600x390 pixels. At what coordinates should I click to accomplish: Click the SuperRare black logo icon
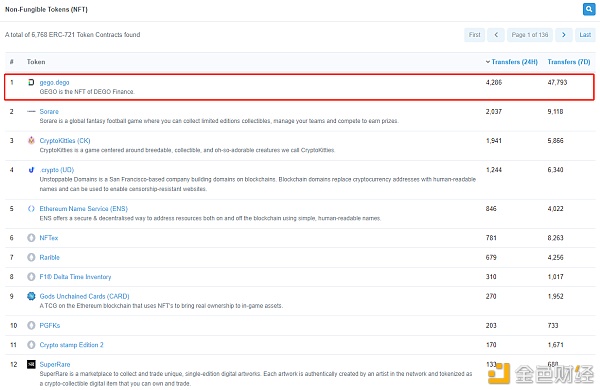click(31, 364)
